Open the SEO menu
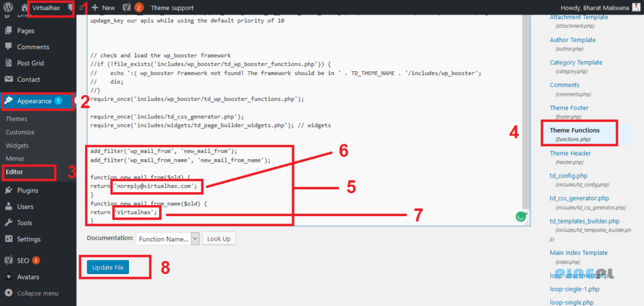The image size is (644, 306). tap(23, 261)
